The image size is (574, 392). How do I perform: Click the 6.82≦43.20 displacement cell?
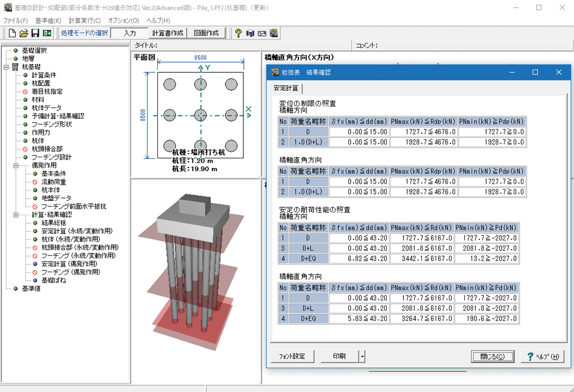click(x=359, y=259)
